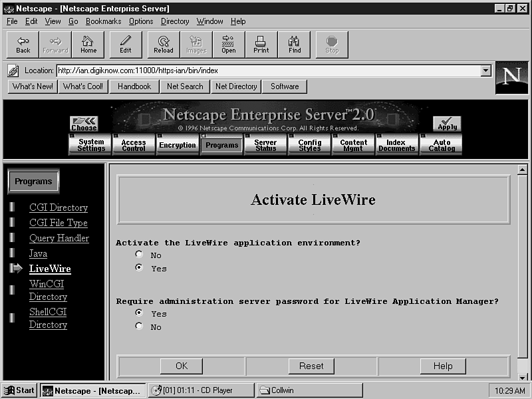Select the Programs server tab
This screenshot has width=532, height=399.
tap(221, 145)
